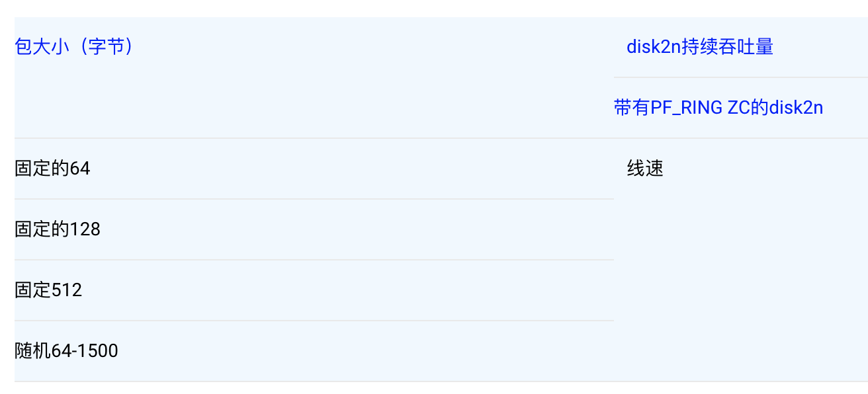The width and height of the screenshot is (868, 394).
Task: Click the 线速 throughput cell value
Action: point(645,169)
